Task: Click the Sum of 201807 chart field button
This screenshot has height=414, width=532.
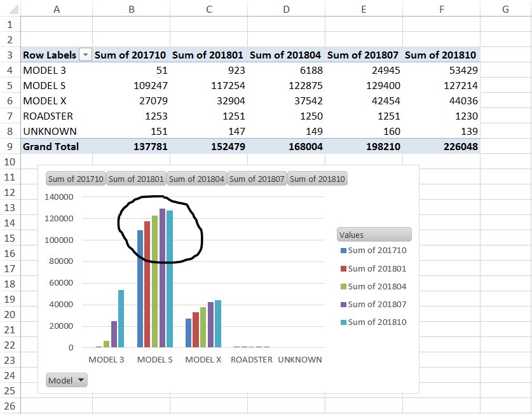Action: coord(257,179)
